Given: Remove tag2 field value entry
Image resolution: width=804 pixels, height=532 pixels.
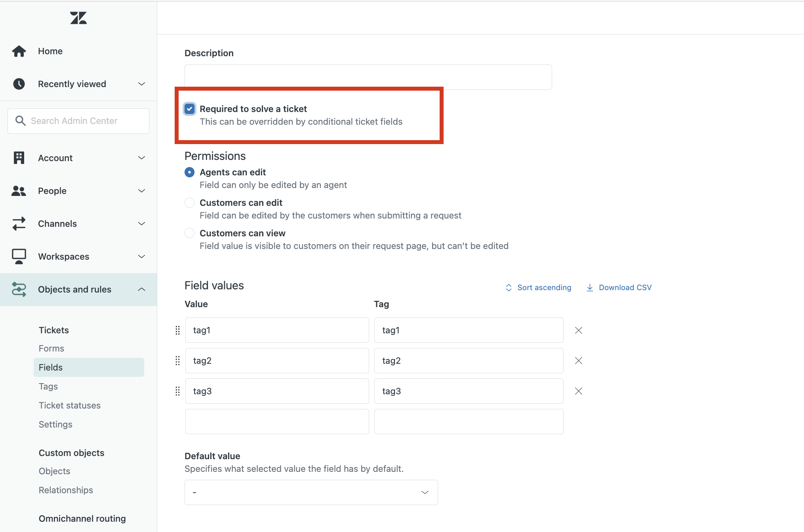Looking at the screenshot, I should [x=579, y=360].
